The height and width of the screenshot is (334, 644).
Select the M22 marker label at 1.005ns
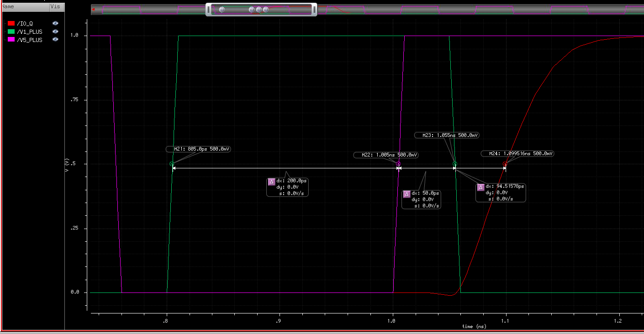[x=386, y=155]
